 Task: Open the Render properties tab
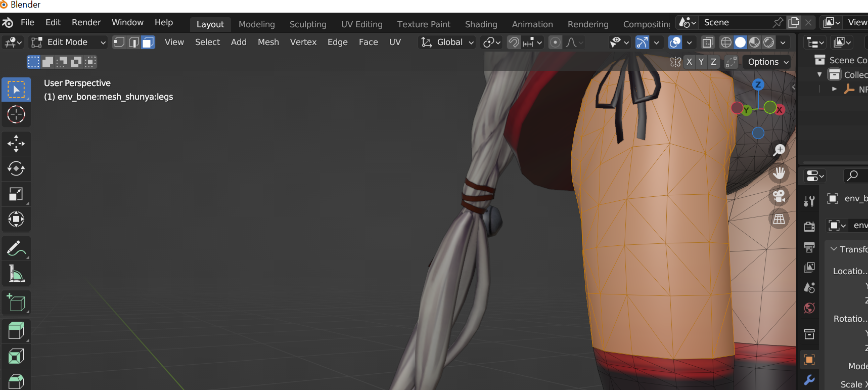coord(809,226)
